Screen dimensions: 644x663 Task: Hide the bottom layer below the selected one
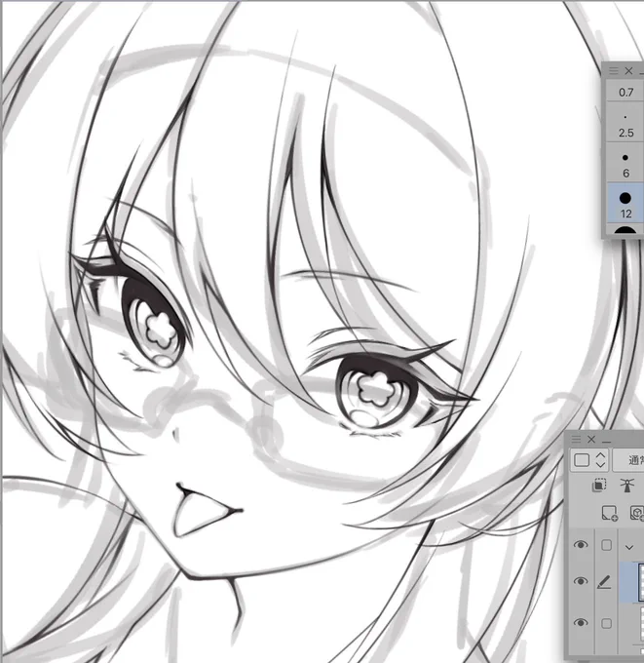[x=581, y=622]
